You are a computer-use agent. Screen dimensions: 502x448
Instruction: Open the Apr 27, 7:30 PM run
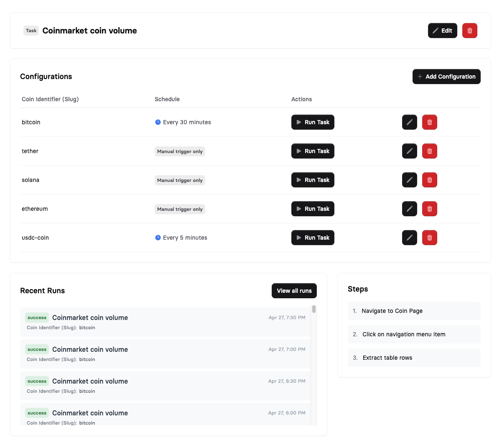click(165, 322)
